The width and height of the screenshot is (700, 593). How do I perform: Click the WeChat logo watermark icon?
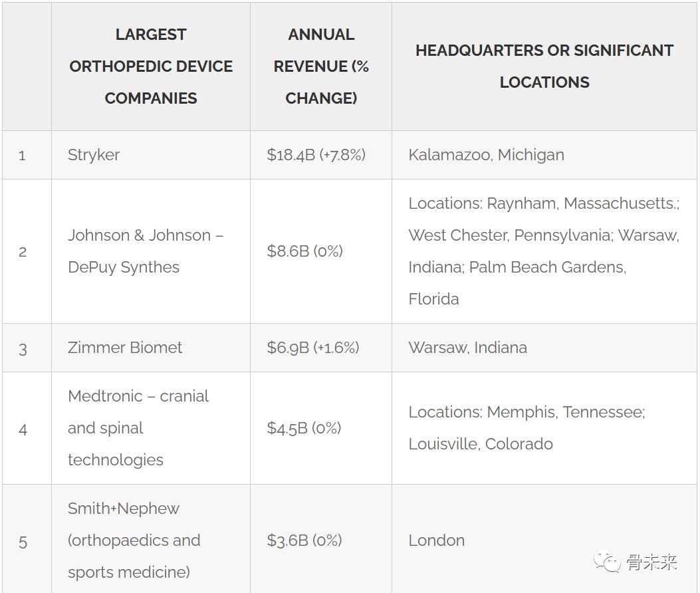(607, 561)
